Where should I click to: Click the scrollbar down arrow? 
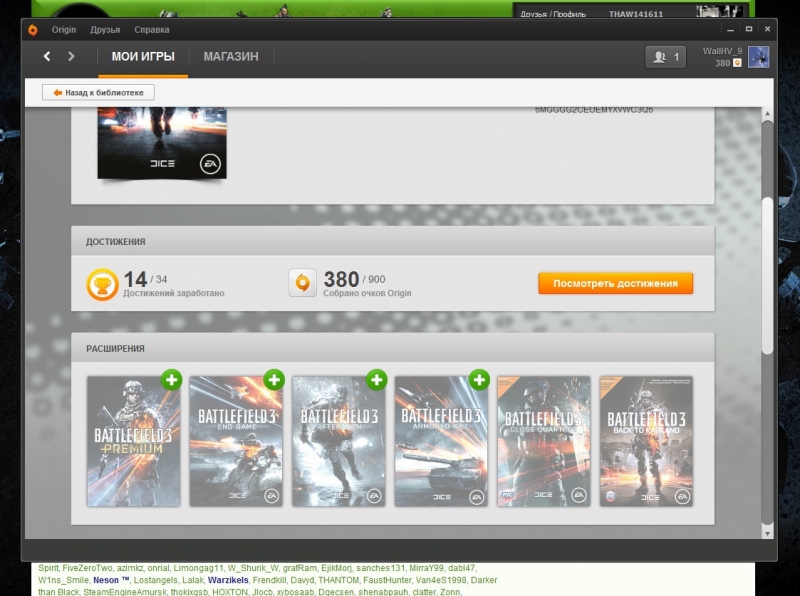coord(767,533)
